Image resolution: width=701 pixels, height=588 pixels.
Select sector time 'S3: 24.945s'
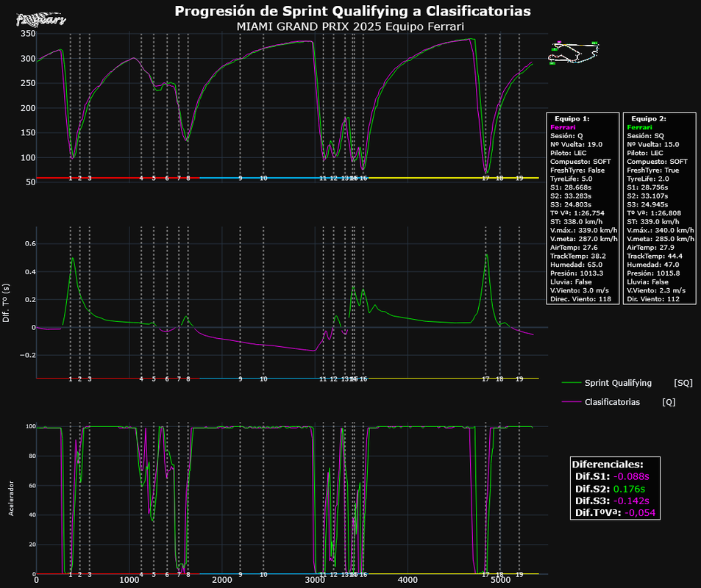(x=647, y=204)
